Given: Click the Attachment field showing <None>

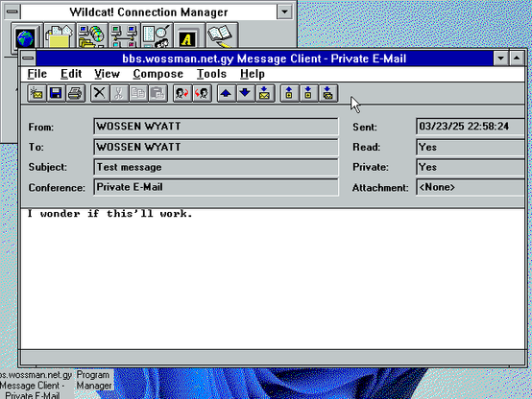Looking at the screenshot, I should click(471, 187).
